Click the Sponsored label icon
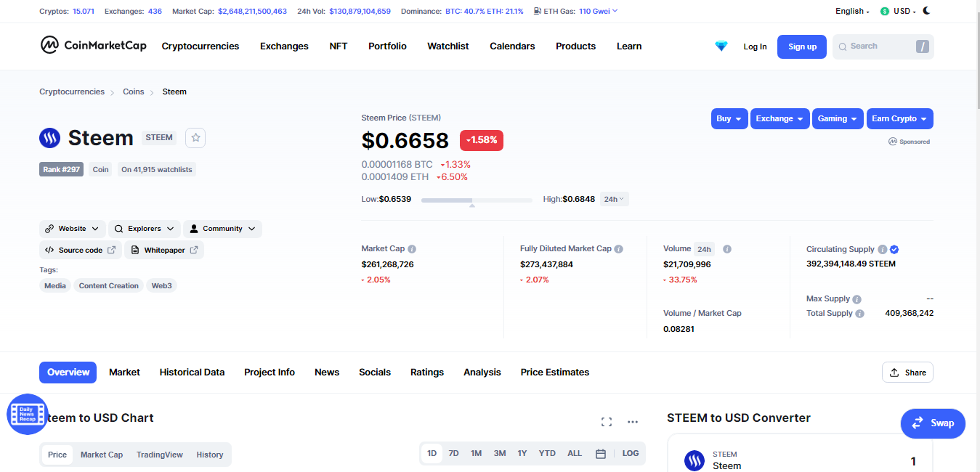Image resolution: width=980 pixels, height=472 pixels. click(893, 142)
